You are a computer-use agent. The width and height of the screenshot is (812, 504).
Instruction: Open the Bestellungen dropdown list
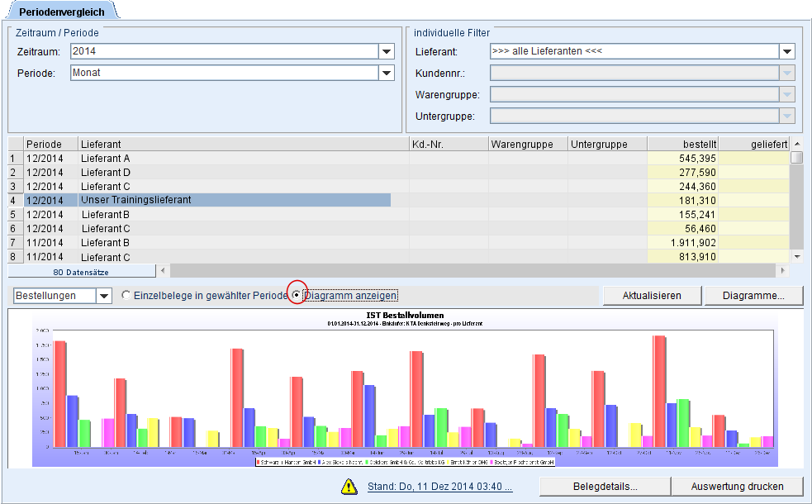[x=104, y=296]
